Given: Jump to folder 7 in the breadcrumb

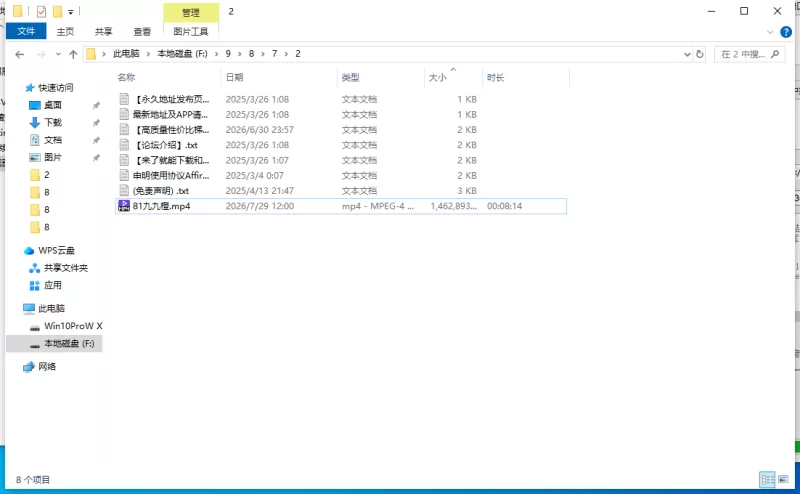Looking at the screenshot, I should [x=274, y=54].
